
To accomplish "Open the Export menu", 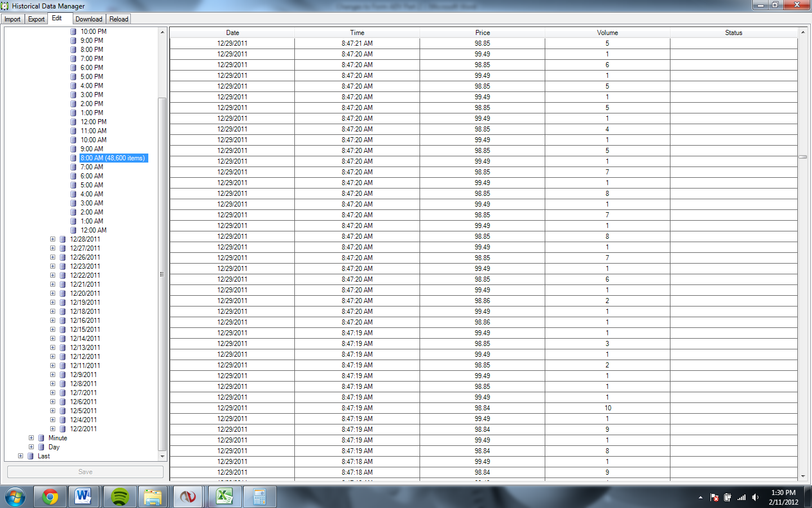I will (x=36, y=19).
